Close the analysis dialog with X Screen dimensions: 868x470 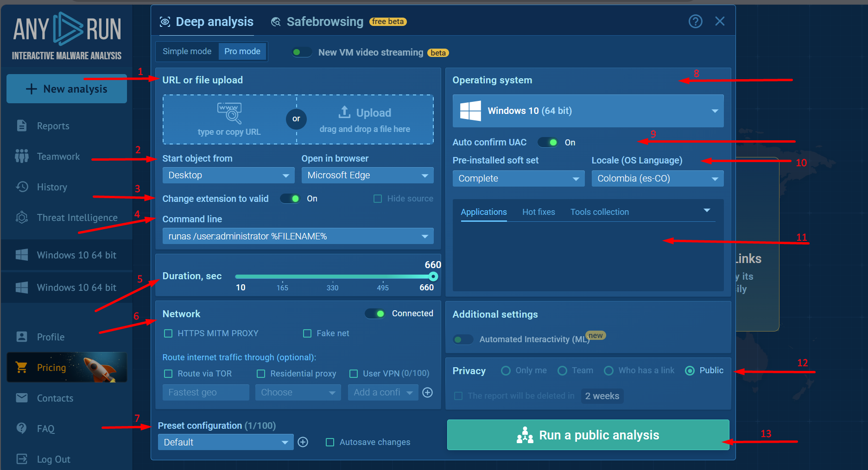[720, 21]
